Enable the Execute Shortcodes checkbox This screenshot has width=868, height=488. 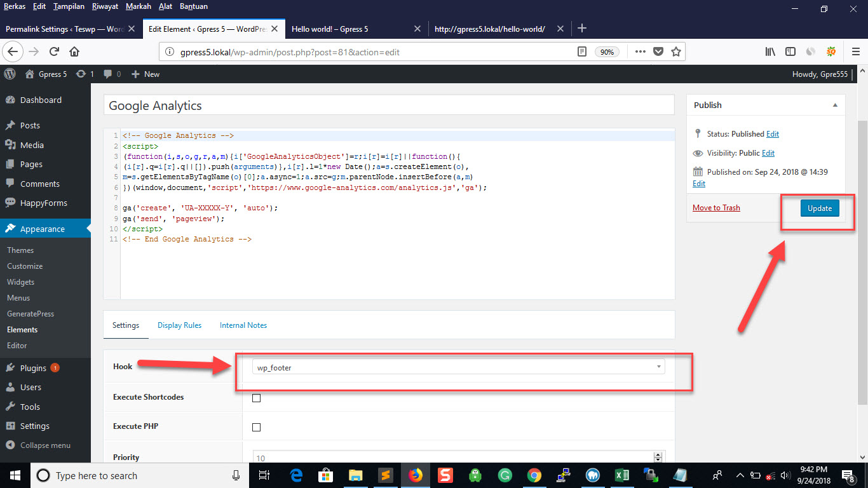[x=257, y=398]
